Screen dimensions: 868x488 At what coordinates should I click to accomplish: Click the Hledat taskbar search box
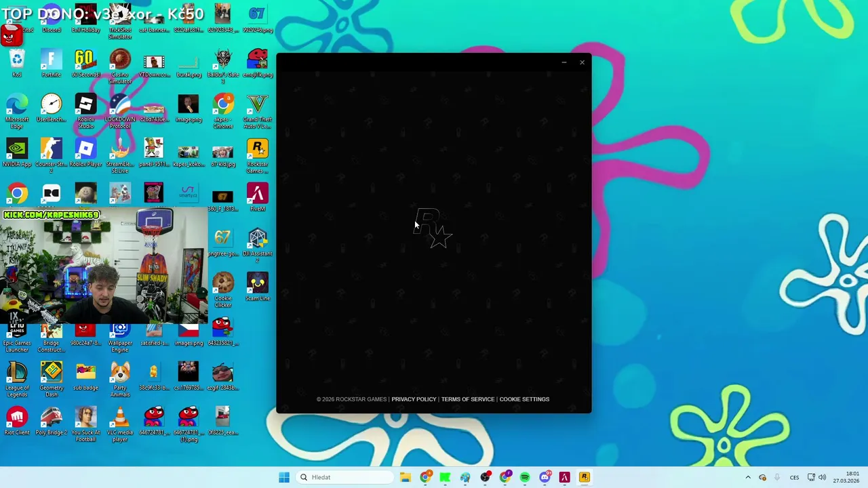(344, 477)
